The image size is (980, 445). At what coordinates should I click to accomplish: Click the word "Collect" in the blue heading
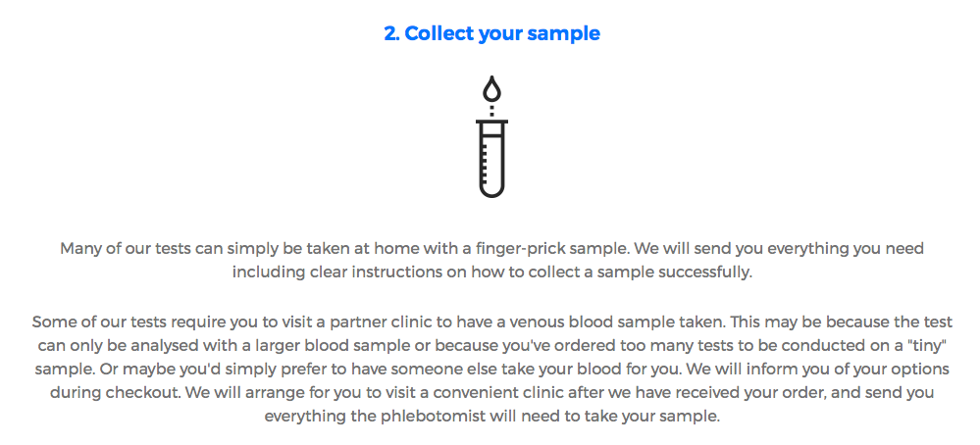coord(439,33)
